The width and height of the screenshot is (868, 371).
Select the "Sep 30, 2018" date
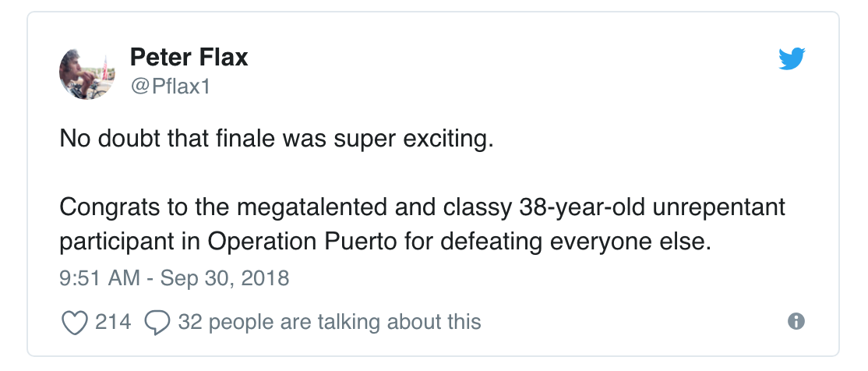tap(224, 277)
